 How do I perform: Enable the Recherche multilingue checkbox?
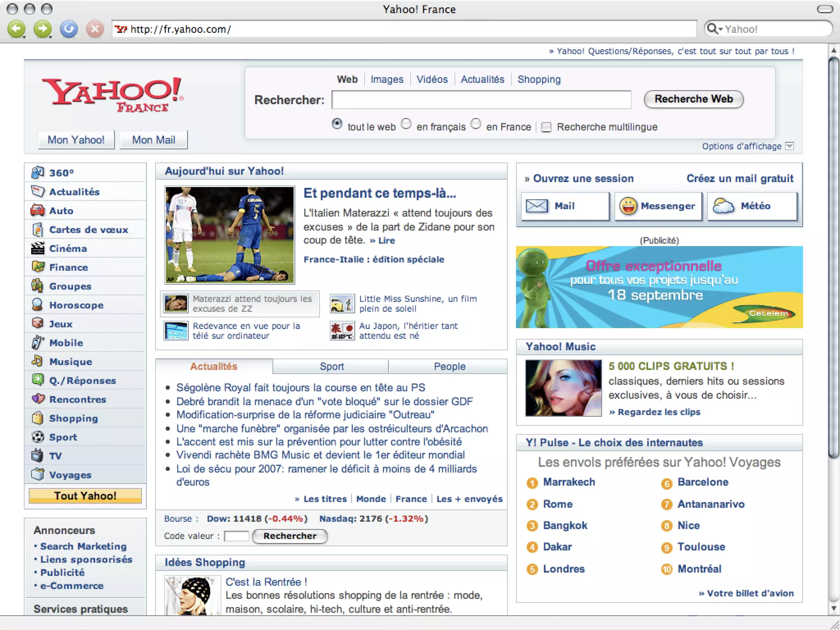point(546,127)
